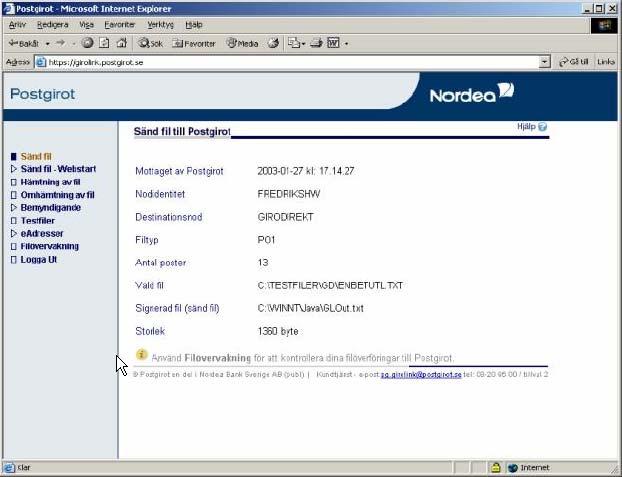
Task: Click Logga Ut in sidebar
Action: (x=39, y=260)
